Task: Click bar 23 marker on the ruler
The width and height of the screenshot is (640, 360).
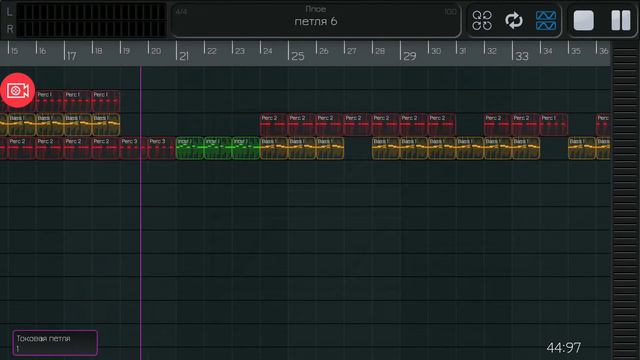Action: point(239,50)
